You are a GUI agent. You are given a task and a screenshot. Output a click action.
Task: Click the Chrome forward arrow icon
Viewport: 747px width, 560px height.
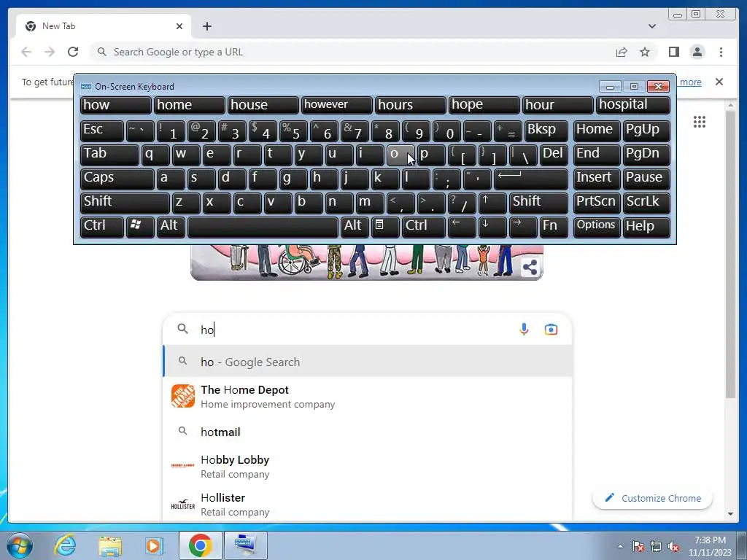pos(50,52)
